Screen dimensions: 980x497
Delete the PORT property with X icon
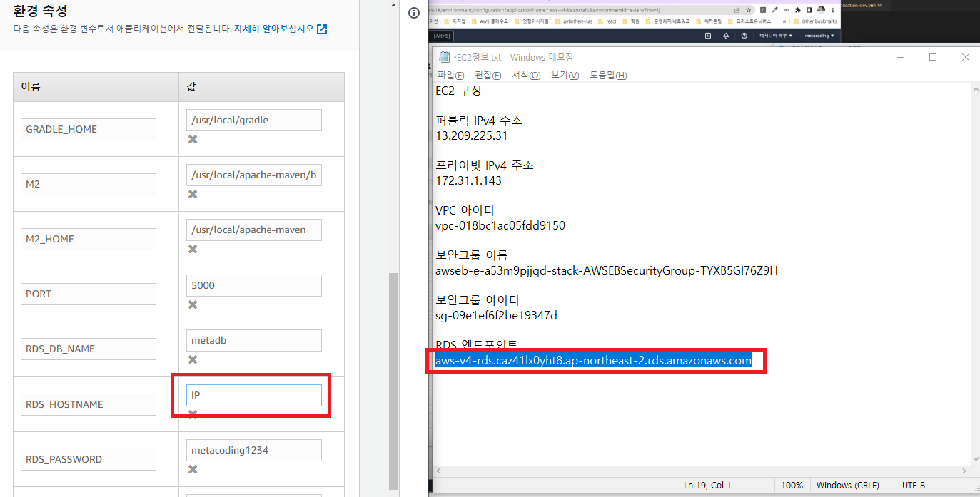(193, 304)
